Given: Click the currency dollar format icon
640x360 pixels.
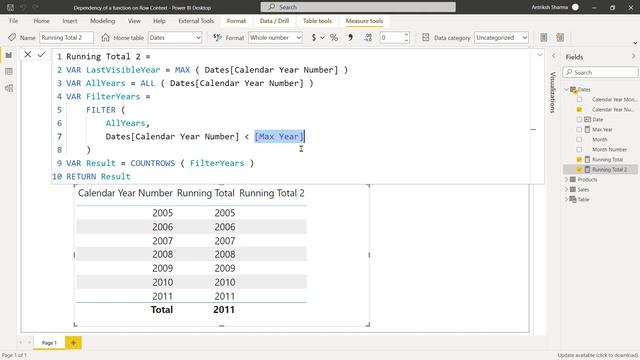Looking at the screenshot, I should 313,38.
